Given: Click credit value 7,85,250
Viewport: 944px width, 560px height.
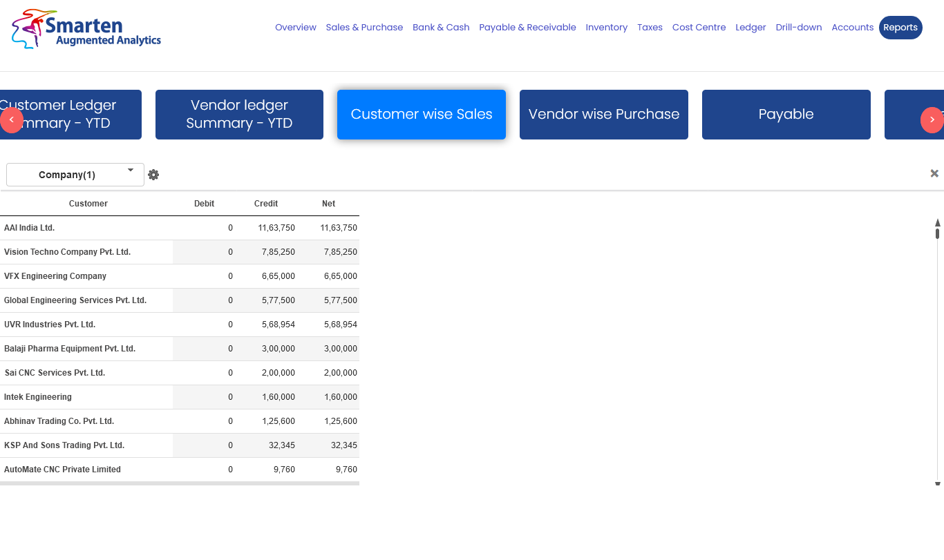Looking at the screenshot, I should [279, 252].
